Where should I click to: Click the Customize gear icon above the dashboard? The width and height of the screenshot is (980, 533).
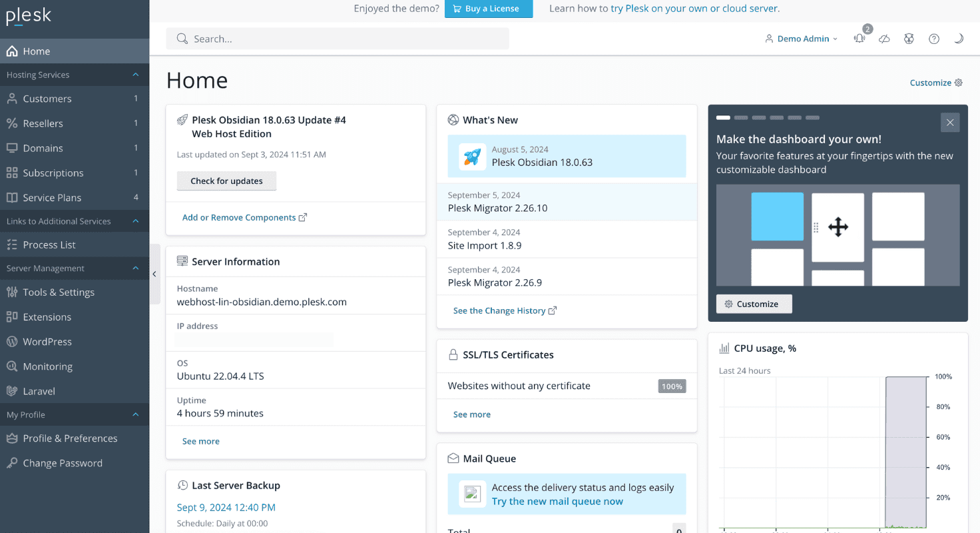(959, 83)
